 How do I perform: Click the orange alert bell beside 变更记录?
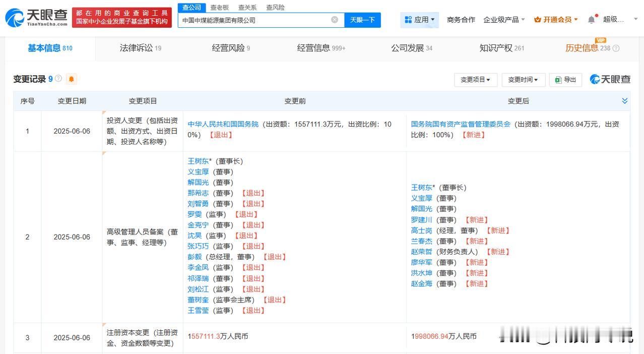72,79
